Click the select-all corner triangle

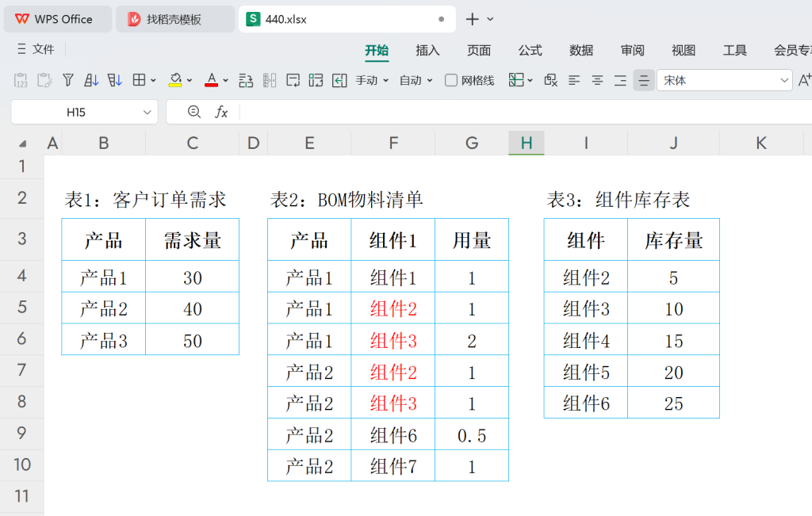[x=22, y=144]
